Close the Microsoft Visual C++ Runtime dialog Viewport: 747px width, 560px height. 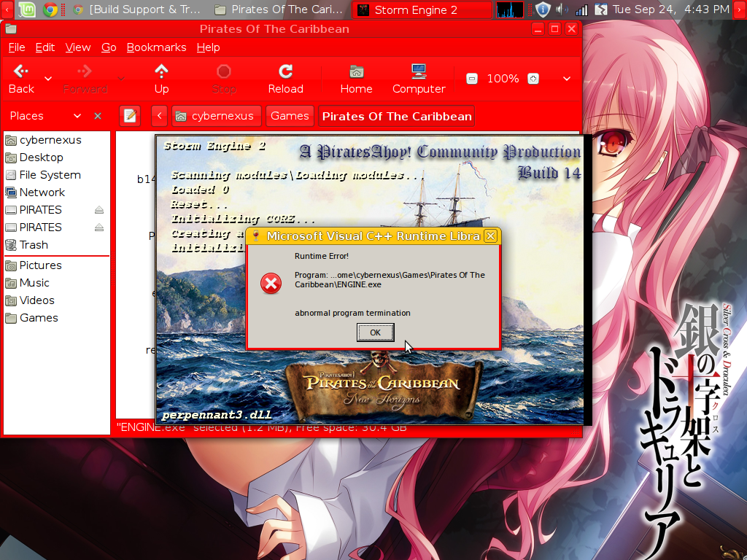[490, 236]
